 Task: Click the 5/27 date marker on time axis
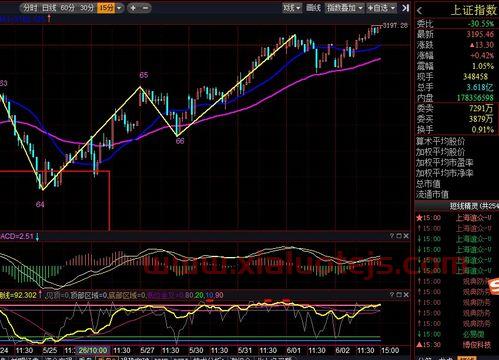[147, 350]
